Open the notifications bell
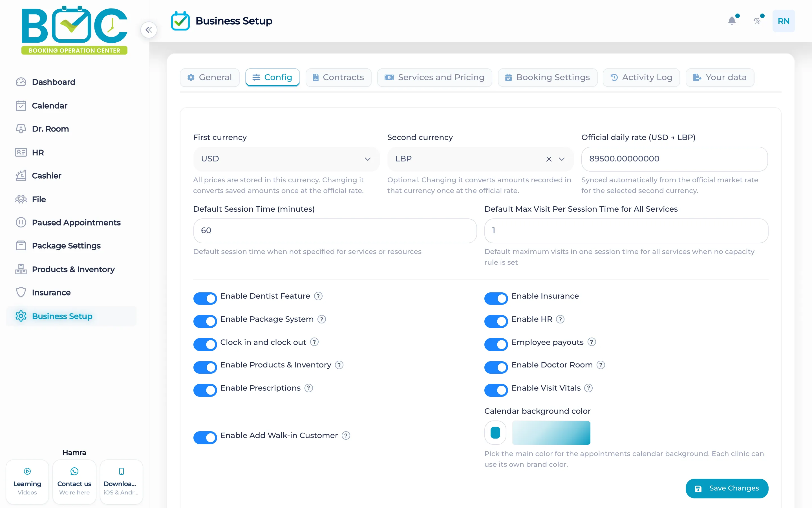Image resolution: width=812 pixels, height=508 pixels. tap(732, 21)
